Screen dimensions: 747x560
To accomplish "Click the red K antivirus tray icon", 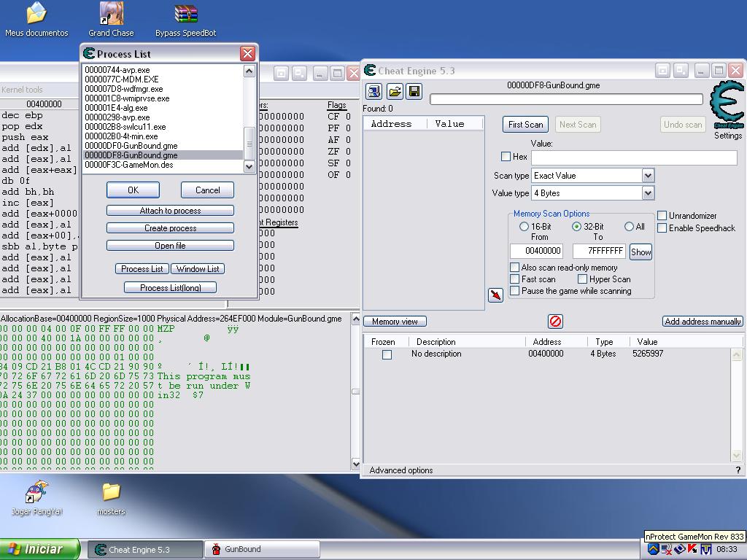I will point(693,550).
